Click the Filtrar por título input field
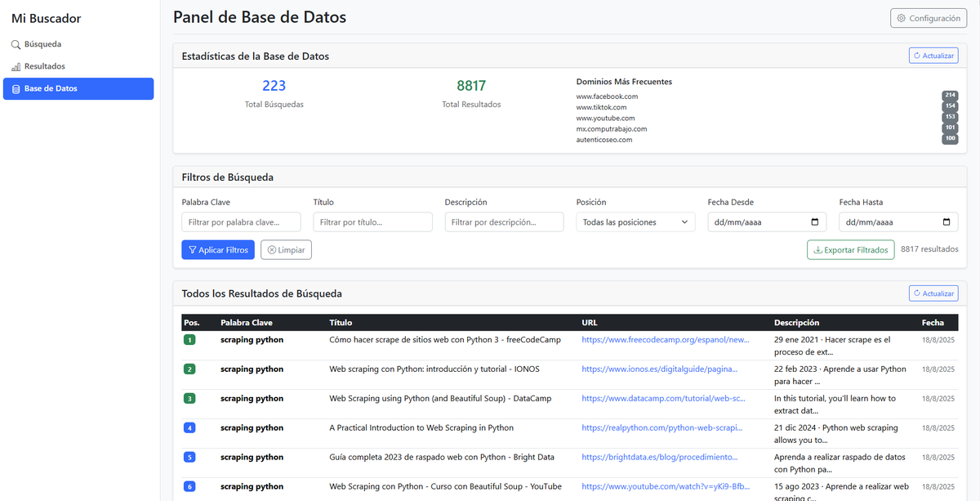 (372, 221)
